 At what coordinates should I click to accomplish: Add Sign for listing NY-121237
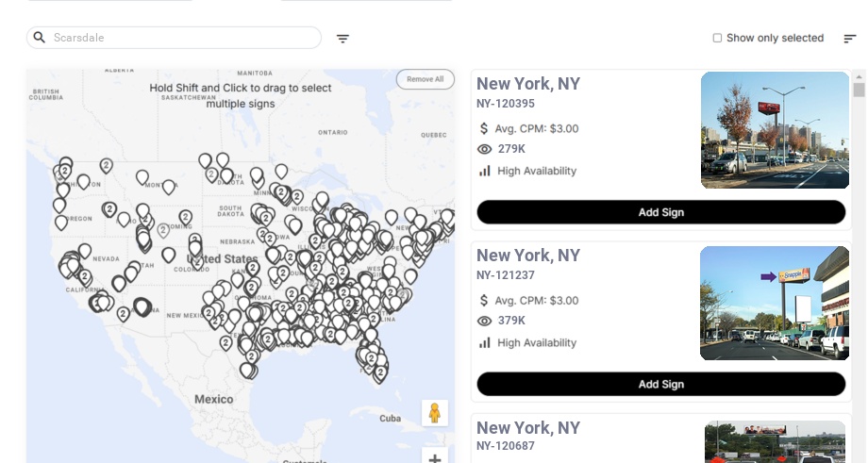point(660,384)
